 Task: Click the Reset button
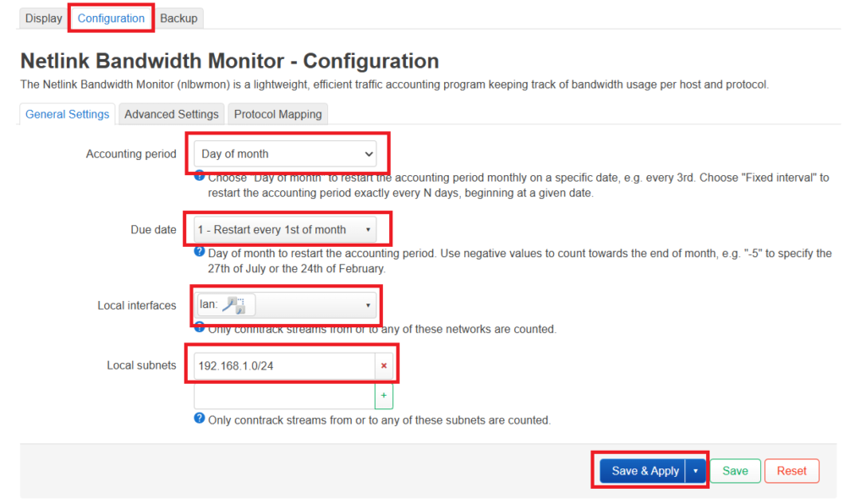coord(792,471)
